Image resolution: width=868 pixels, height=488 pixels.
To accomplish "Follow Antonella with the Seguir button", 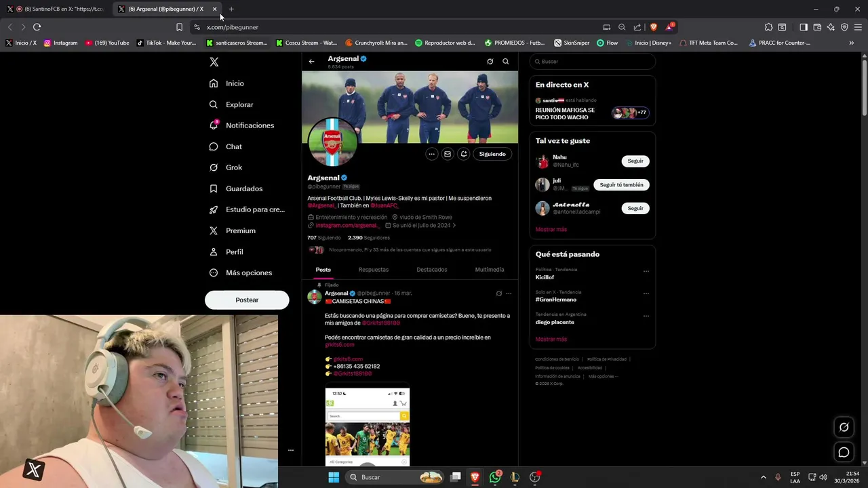I will [635, 209].
